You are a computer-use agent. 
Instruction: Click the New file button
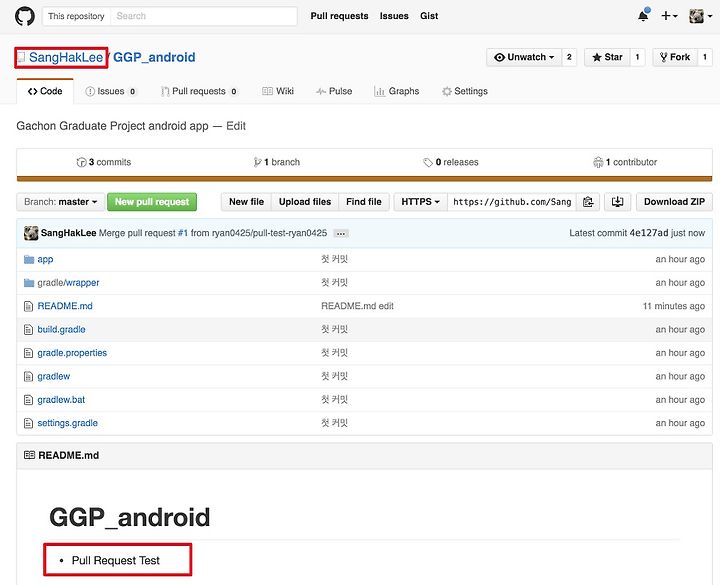247,202
